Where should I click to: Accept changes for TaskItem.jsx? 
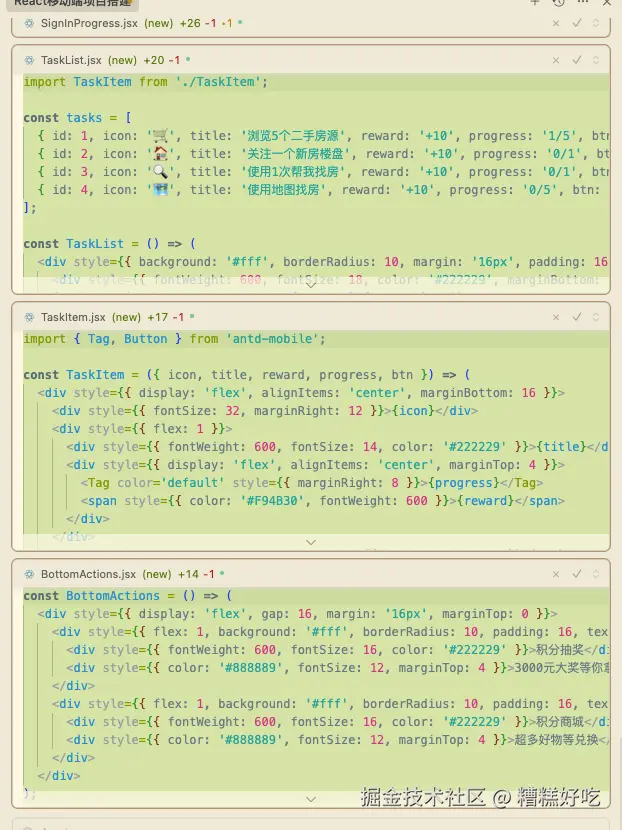(577, 317)
